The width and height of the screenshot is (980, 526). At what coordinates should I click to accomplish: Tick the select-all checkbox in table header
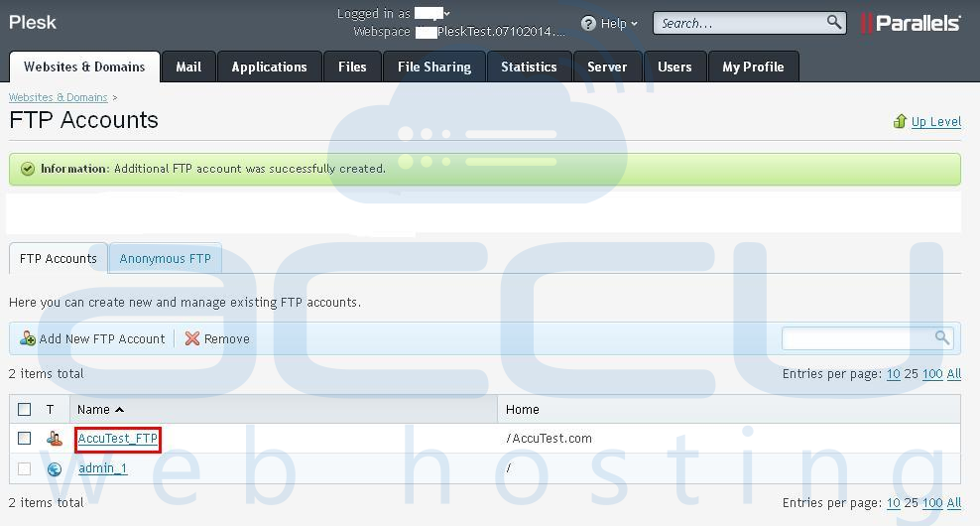pos(25,410)
